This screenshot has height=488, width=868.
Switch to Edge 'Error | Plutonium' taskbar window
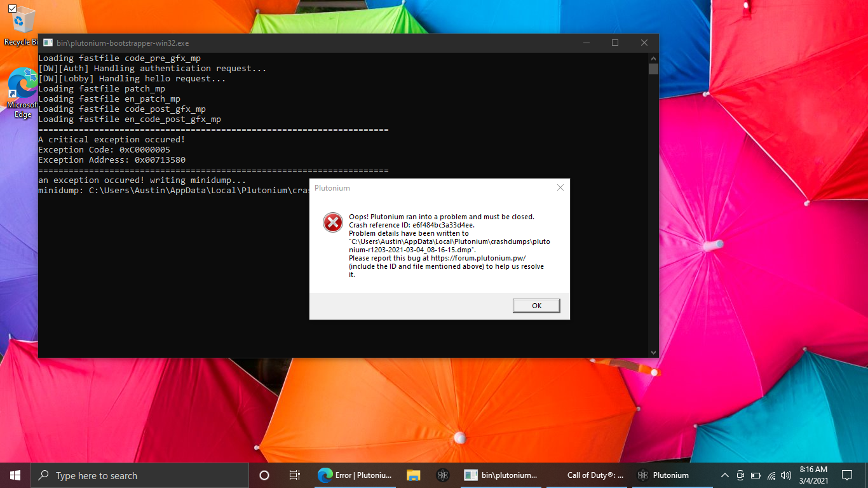(x=356, y=475)
